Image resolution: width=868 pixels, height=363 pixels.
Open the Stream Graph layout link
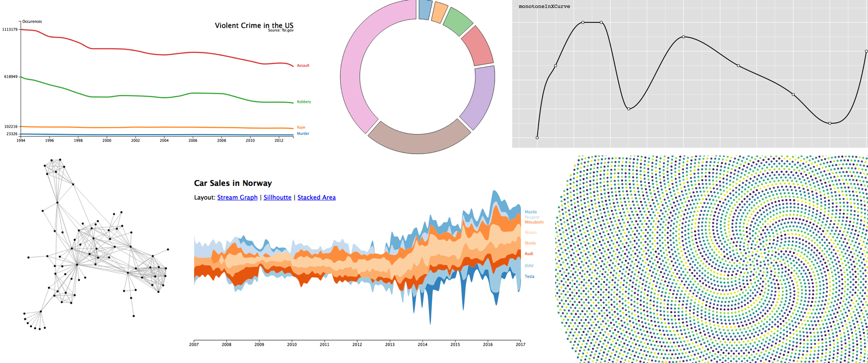[x=237, y=198]
